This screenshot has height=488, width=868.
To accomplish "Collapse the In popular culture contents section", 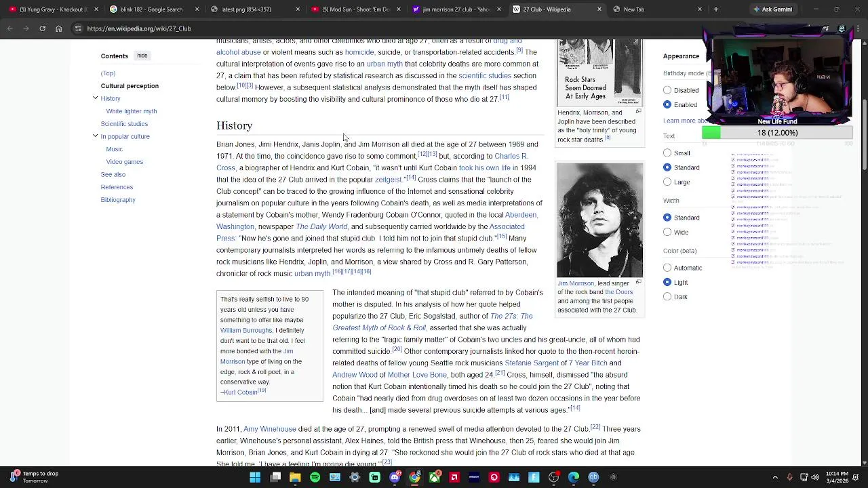I will click(x=95, y=136).
